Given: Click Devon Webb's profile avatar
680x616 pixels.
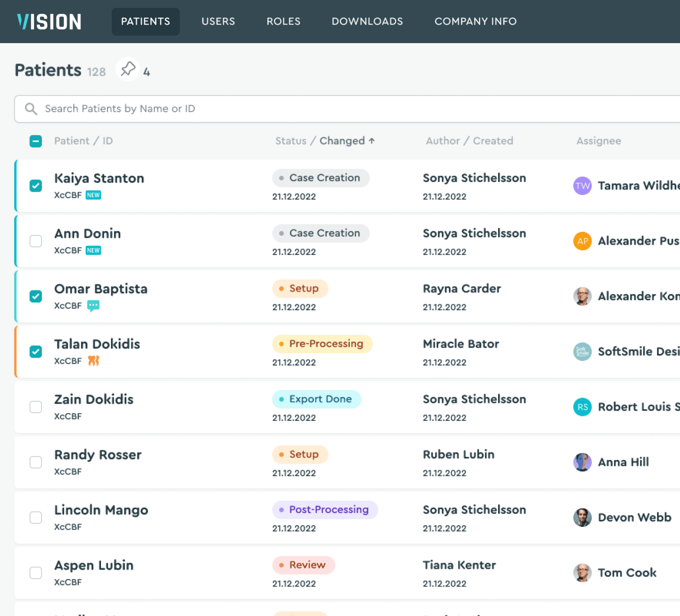Looking at the screenshot, I should pyautogui.click(x=582, y=517).
